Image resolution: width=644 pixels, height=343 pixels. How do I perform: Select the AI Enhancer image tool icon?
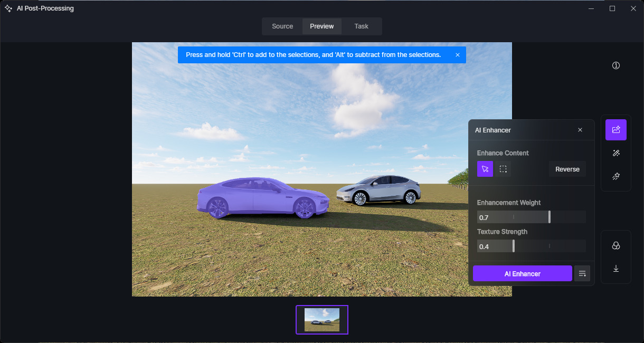coord(615,130)
